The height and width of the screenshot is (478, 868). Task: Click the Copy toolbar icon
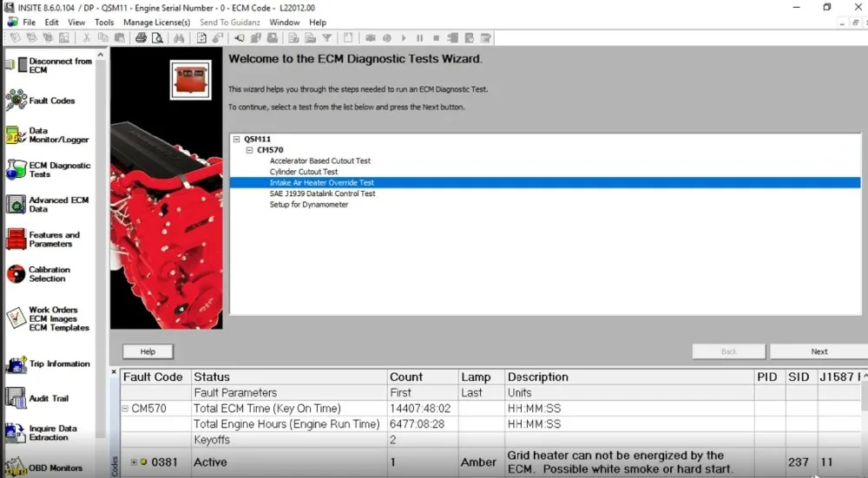click(x=103, y=38)
